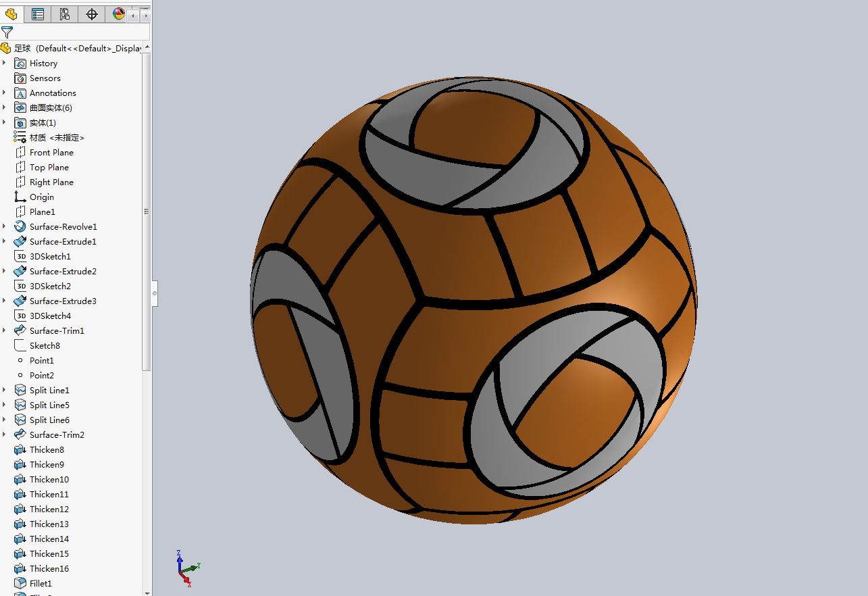This screenshot has height=596, width=868.
Task: Click the feature tree scroll up arrow
Action: (x=147, y=47)
